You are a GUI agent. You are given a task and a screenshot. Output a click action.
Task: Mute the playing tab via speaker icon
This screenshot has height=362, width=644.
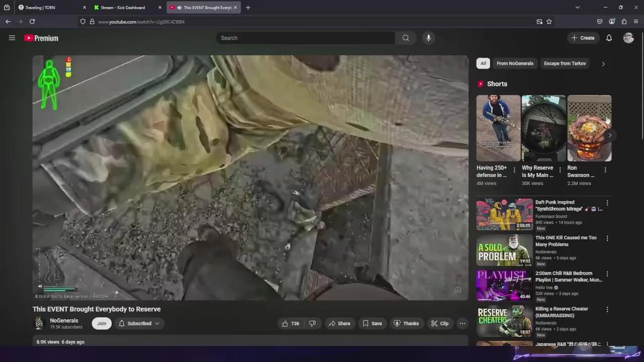tap(180, 8)
